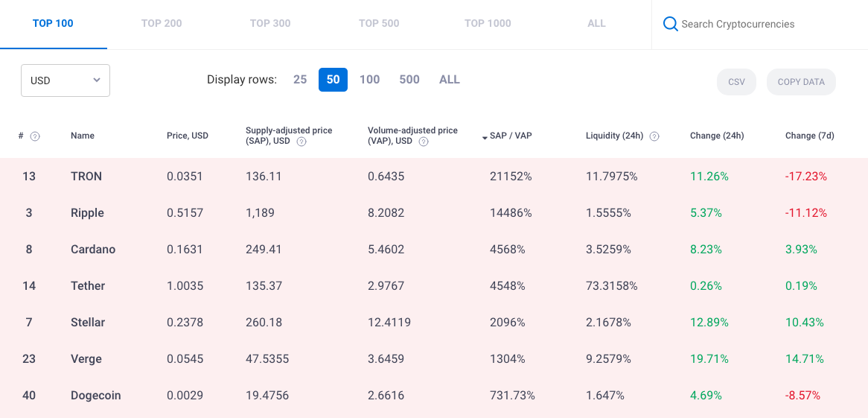Open the TRON coin link

tap(86, 177)
